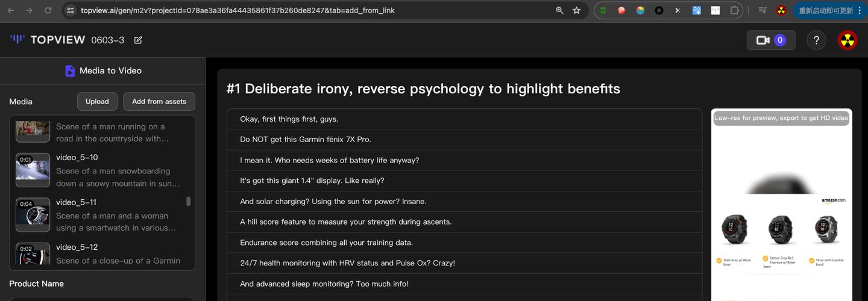Click Add from assets button

tap(159, 101)
